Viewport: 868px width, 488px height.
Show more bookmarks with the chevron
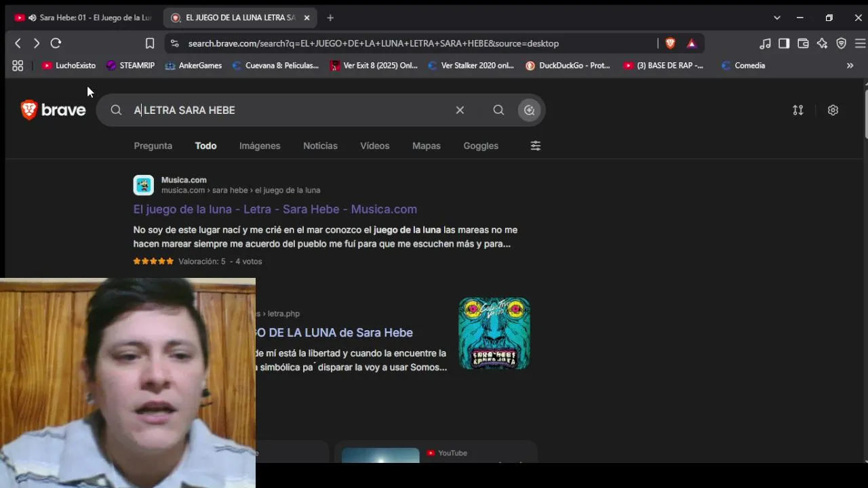[850, 66]
